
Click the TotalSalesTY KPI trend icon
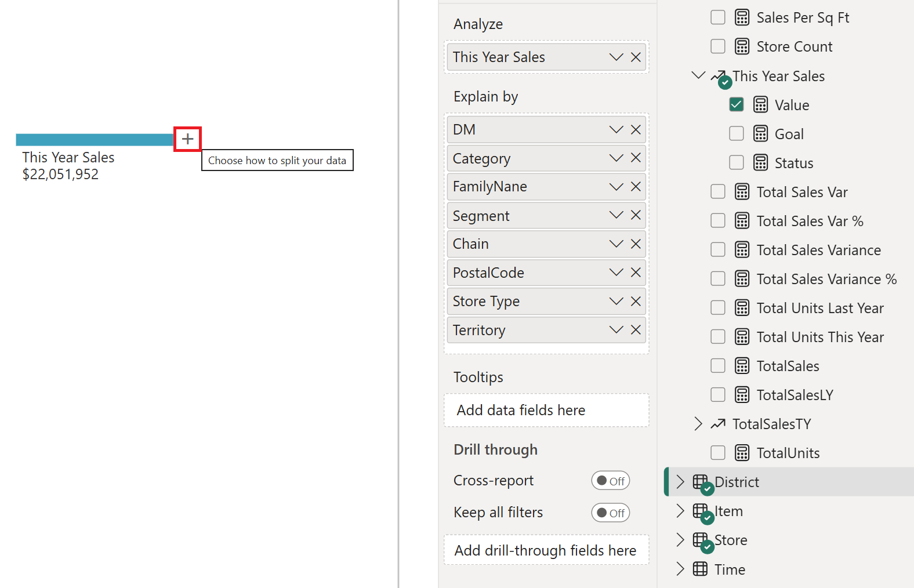pyautogui.click(x=718, y=424)
